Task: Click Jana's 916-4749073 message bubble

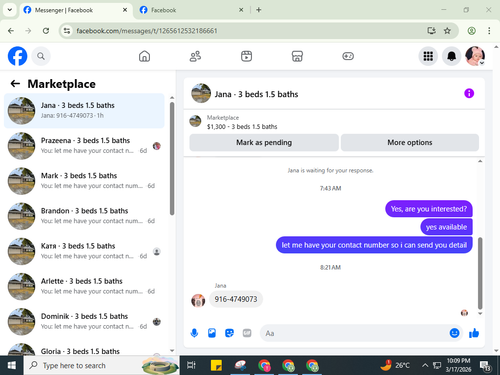Action: tap(236, 299)
